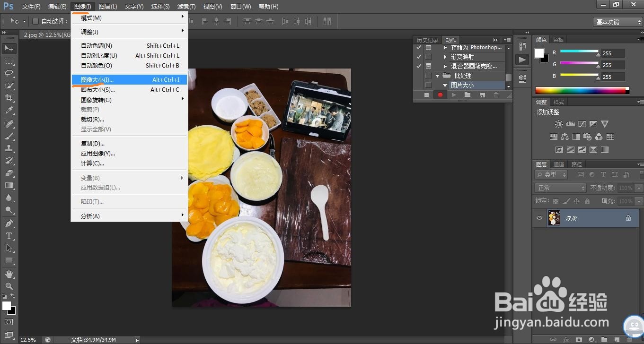Add a Levels adjustment
Screen dimensions: 644x344
570,124
